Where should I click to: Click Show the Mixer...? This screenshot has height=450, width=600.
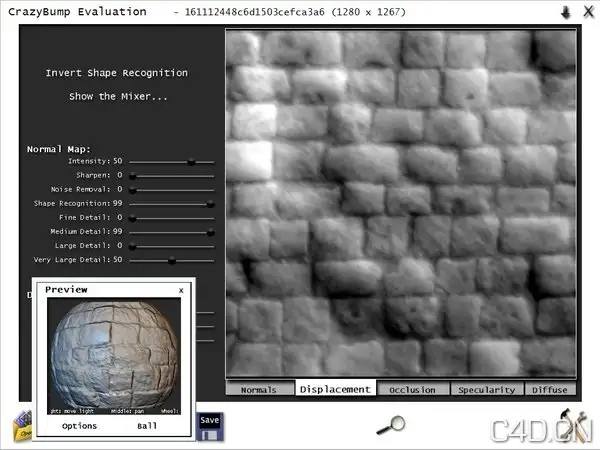[118, 96]
